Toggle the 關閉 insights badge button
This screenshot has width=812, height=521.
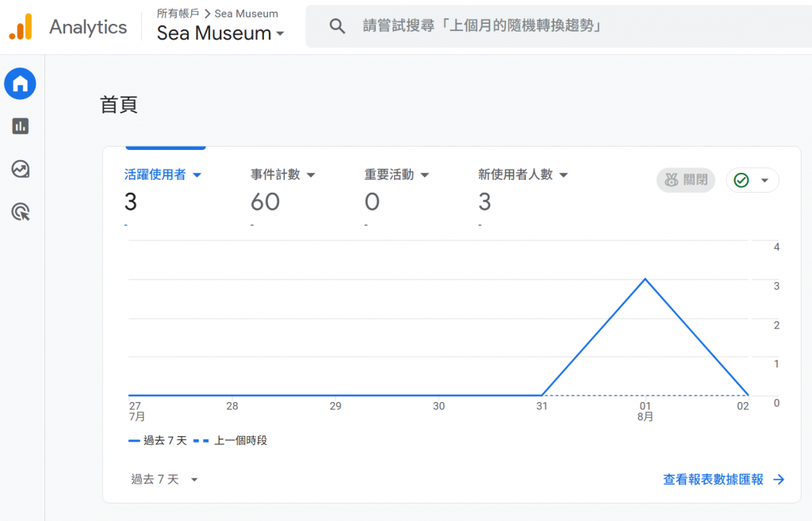tap(685, 181)
